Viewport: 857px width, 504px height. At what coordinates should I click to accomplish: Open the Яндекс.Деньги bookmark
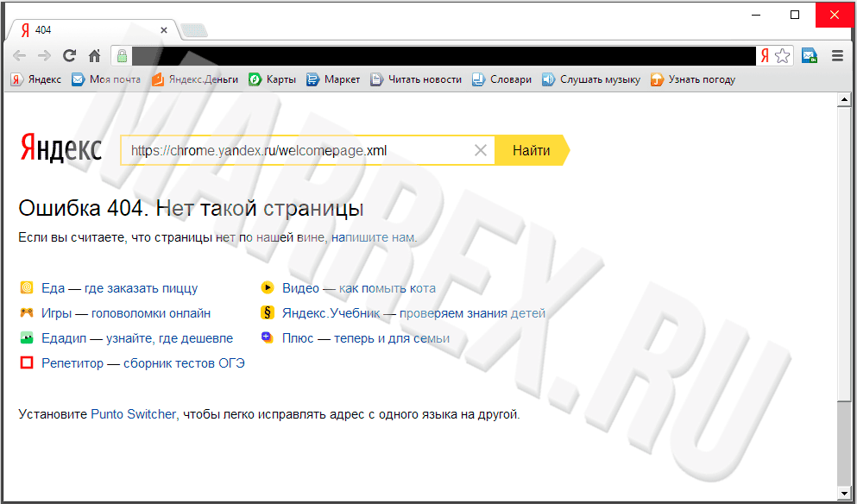click(x=194, y=79)
